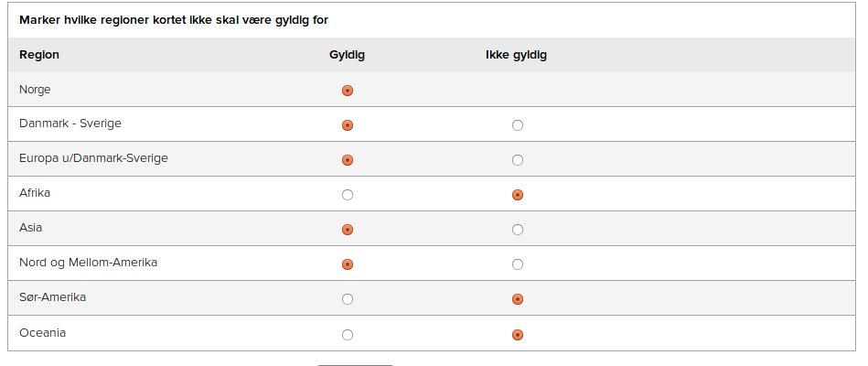Select Gyldig for Europa u/Danmark-Sverige
The image size is (868, 366).
(x=347, y=160)
